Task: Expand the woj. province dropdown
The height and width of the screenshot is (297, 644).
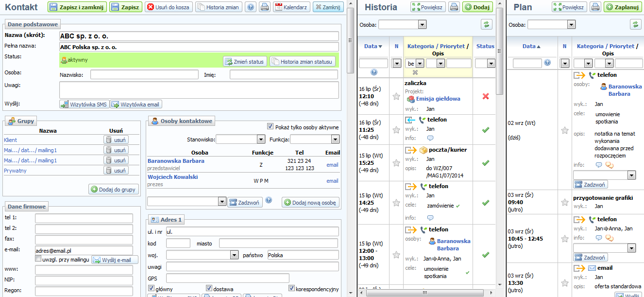Action: pos(233,255)
